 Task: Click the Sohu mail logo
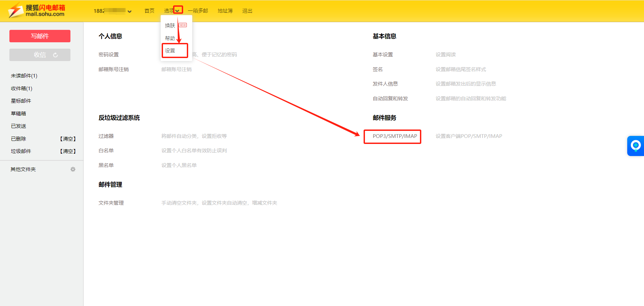(37, 11)
